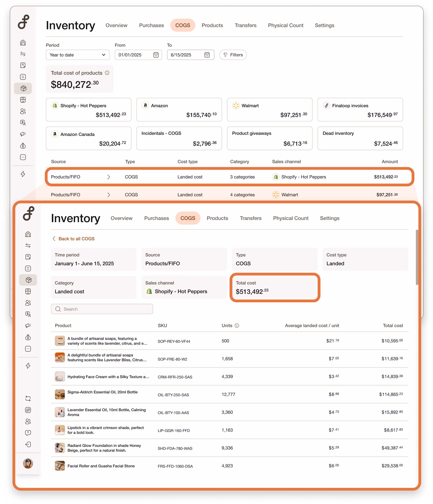Click SKU LIP-GGR-160-FFD in the table
The width and height of the screenshot is (433, 504).
pyautogui.click(x=174, y=431)
